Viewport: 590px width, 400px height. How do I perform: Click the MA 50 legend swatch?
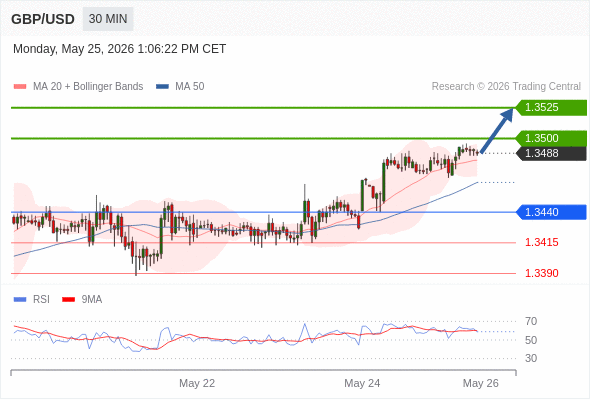click(x=162, y=87)
